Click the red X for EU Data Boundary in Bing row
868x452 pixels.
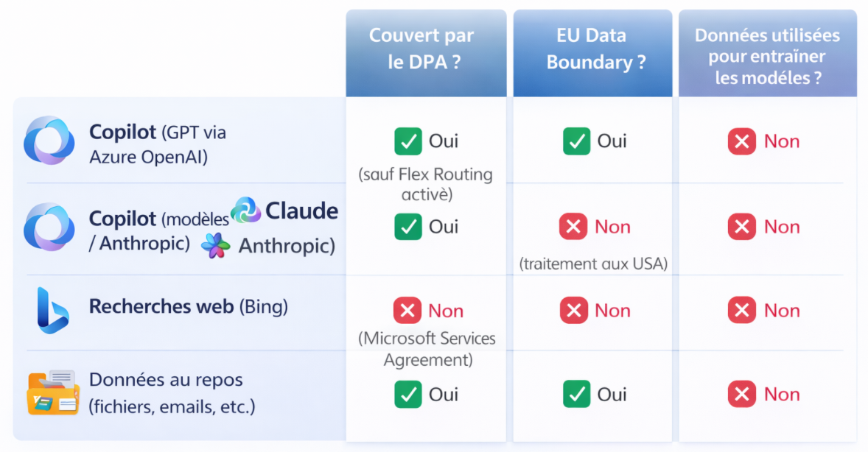tap(573, 311)
